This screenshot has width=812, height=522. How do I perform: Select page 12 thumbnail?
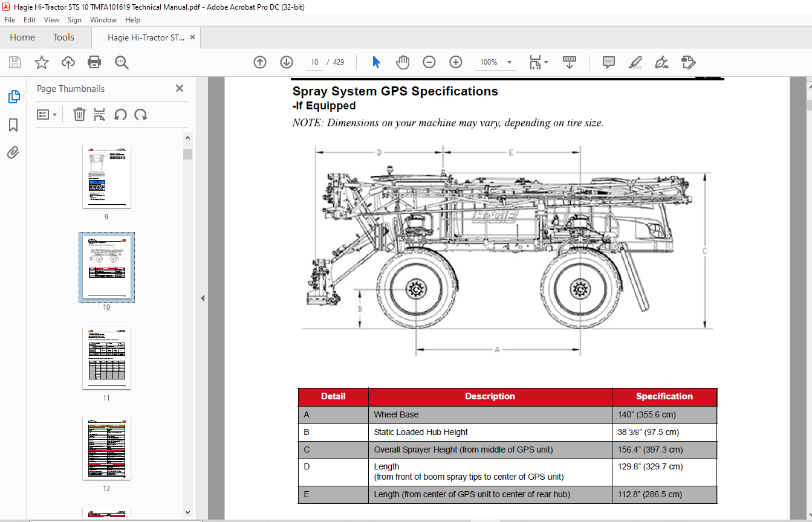[x=106, y=448]
